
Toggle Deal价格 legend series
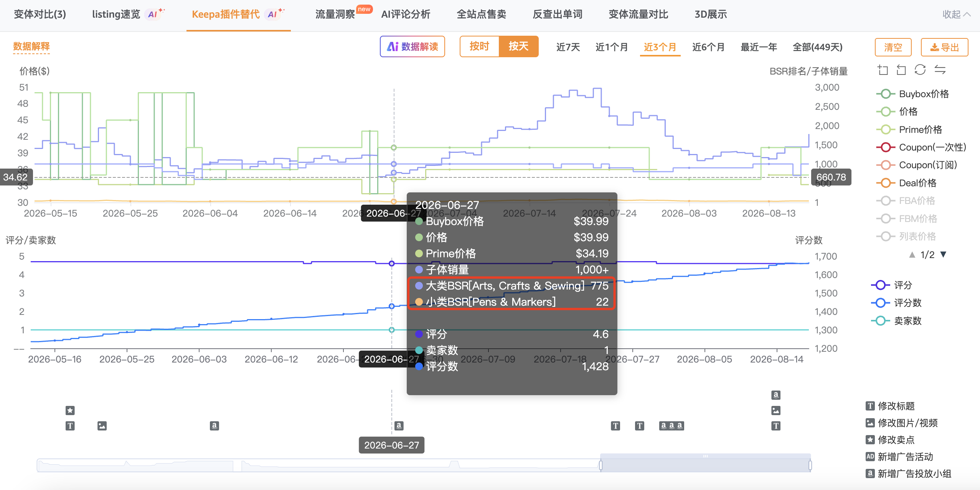[x=906, y=183]
